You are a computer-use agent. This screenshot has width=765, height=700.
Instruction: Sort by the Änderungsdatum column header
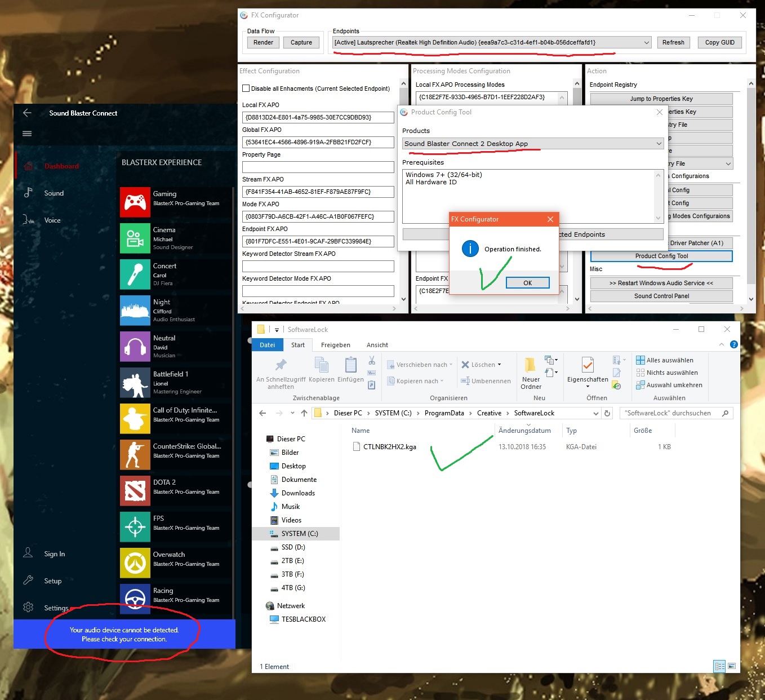coord(524,431)
